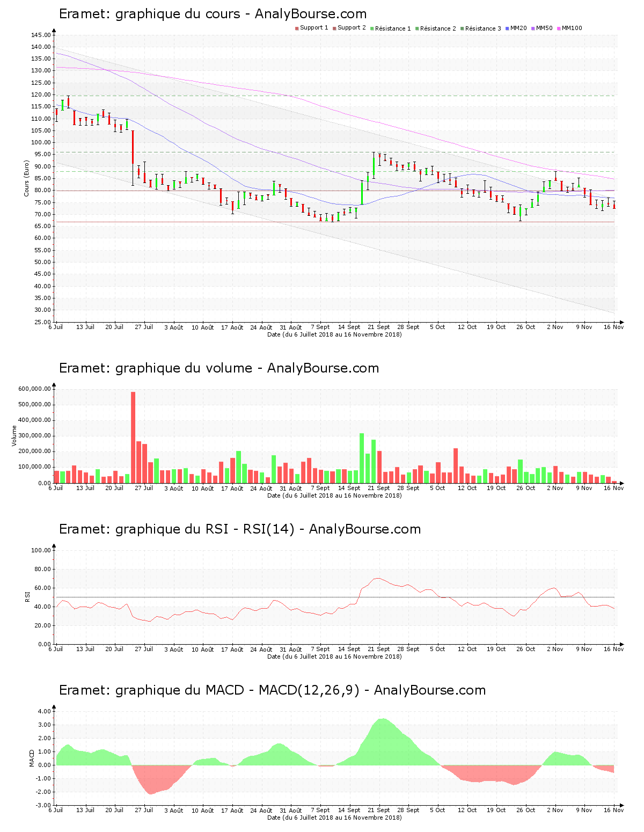Screen dimensions: 644x832
Task: Click the 'Eramet: graphique du volume' title
Action: coord(156,368)
